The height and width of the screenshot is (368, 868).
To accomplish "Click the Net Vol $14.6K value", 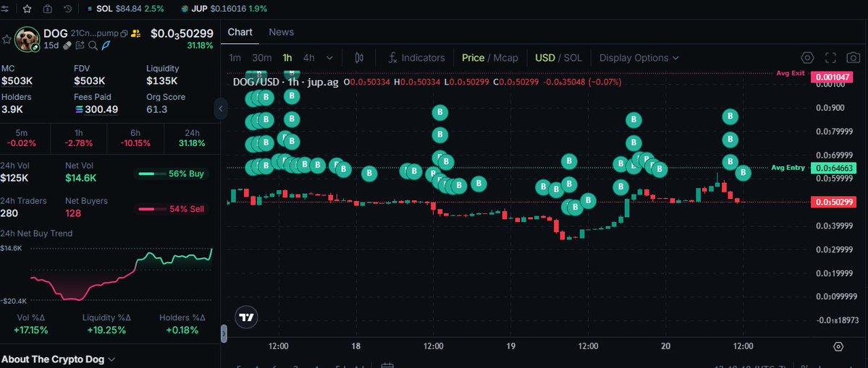I will (x=81, y=178).
